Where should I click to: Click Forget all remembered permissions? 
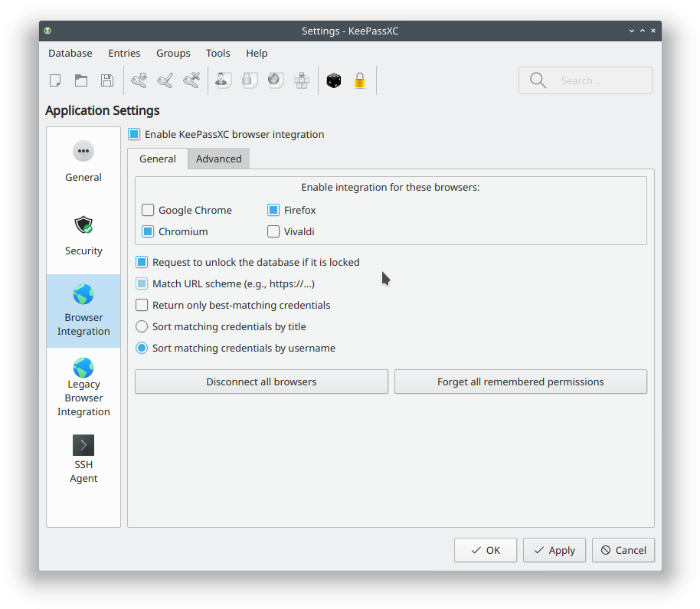click(x=520, y=381)
